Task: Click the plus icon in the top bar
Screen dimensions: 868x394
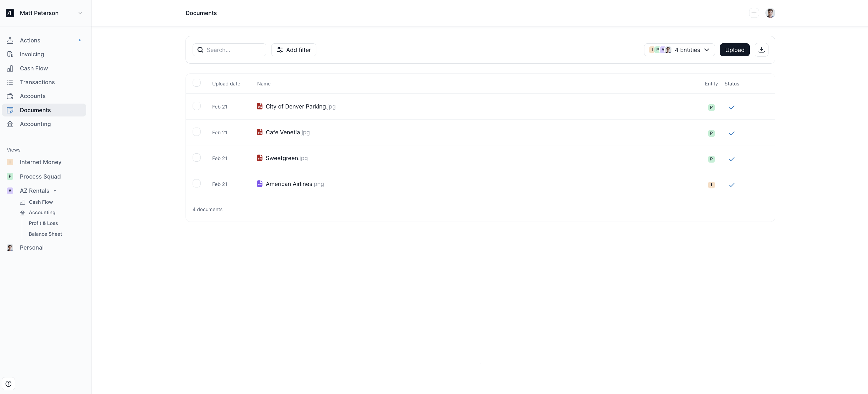Action: click(754, 13)
